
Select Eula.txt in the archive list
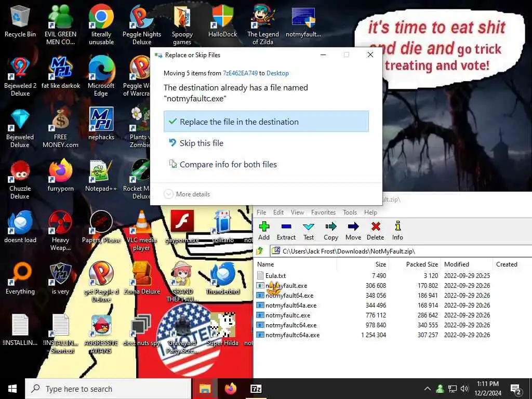(275, 275)
